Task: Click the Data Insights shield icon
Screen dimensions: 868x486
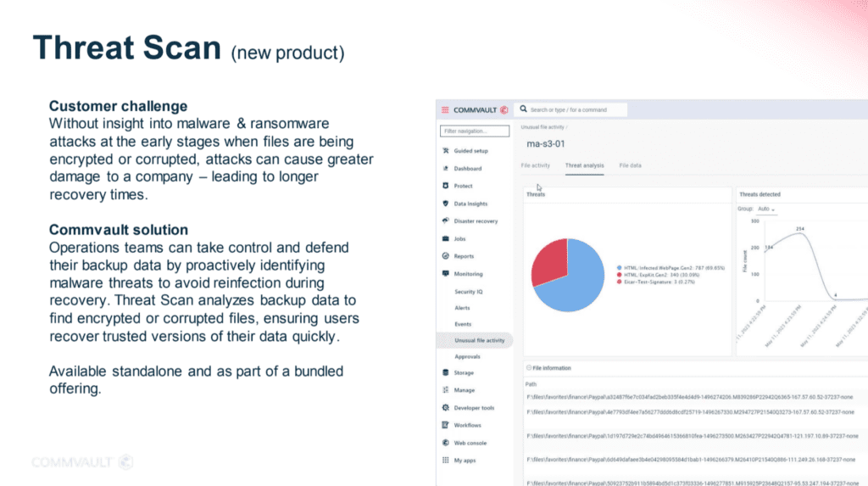Action: [x=446, y=204]
